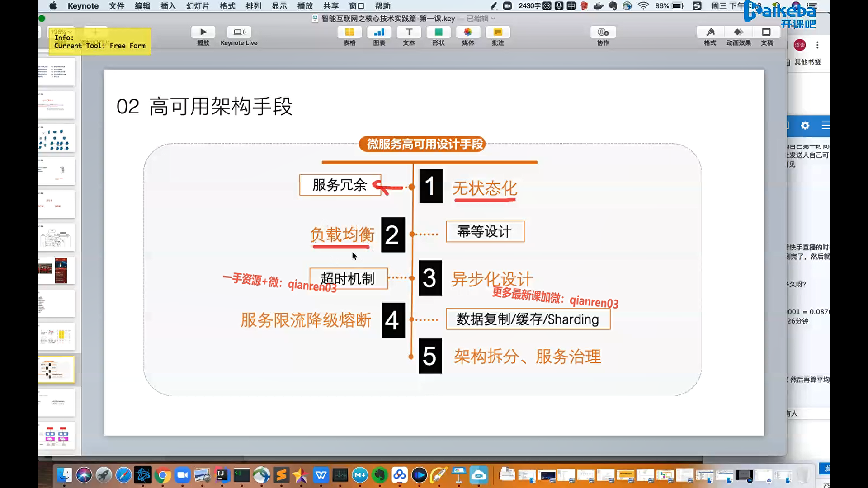Insert a shape using 形状
This screenshot has width=868, height=488.
point(438,32)
